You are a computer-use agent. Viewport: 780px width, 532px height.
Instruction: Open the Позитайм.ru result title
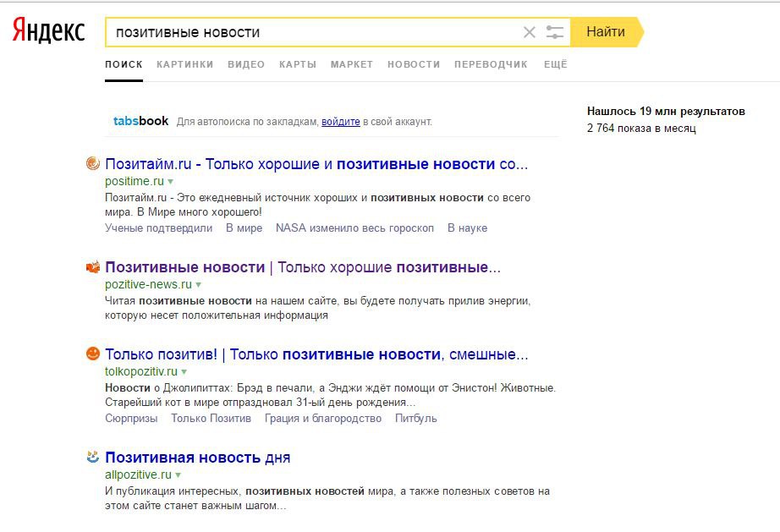(x=316, y=164)
